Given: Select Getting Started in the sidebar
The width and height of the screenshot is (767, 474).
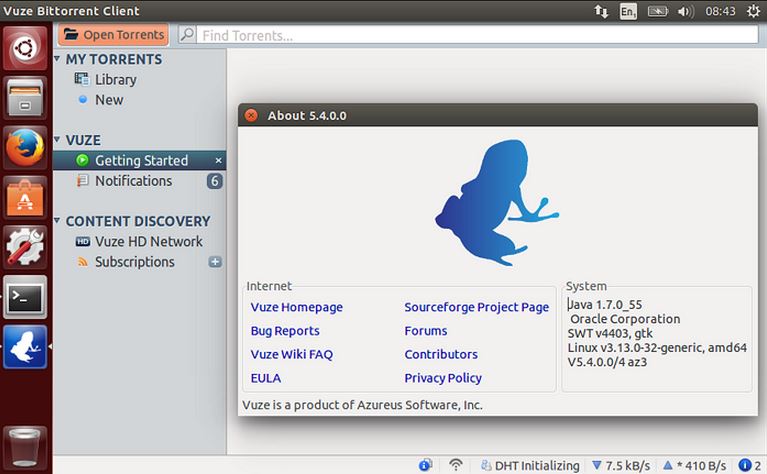Looking at the screenshot, I should pyautogui.click(x=139, y=160).
